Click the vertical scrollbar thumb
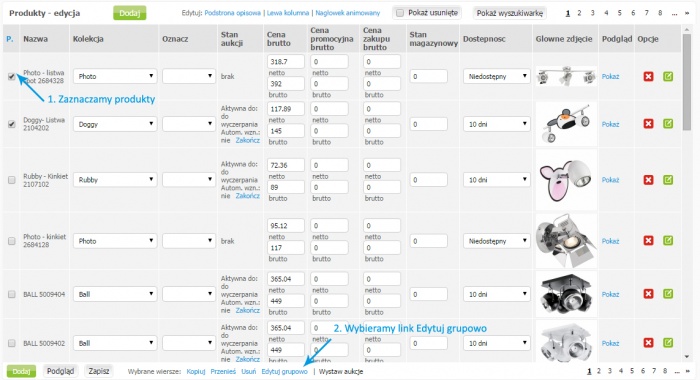 click(686, 83)
